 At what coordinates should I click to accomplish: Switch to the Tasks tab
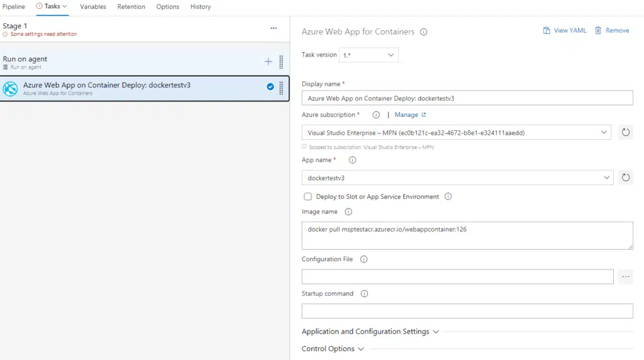pyautogui.click(x=52, y=6)
